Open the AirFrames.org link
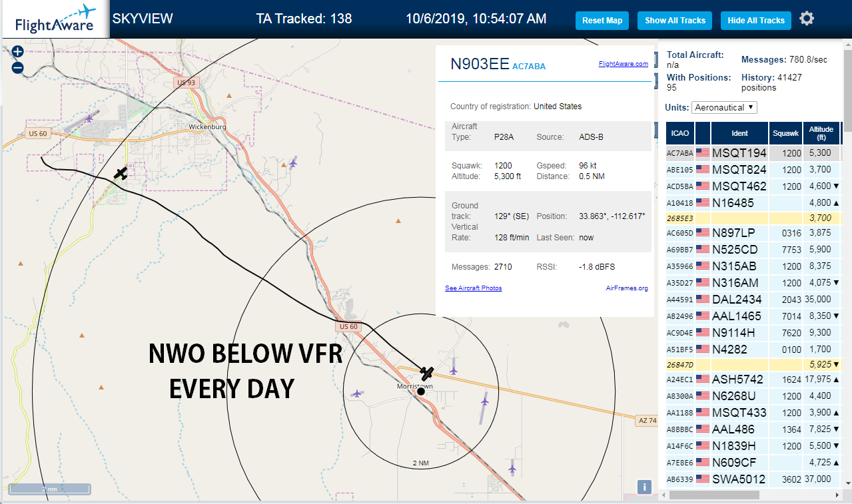 click(x=627, y=288)
